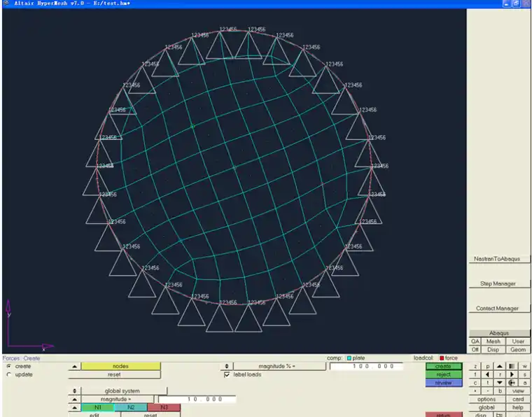Select the 'create' radio option
This screenshot has width=532, height=417.
point(9,366)
